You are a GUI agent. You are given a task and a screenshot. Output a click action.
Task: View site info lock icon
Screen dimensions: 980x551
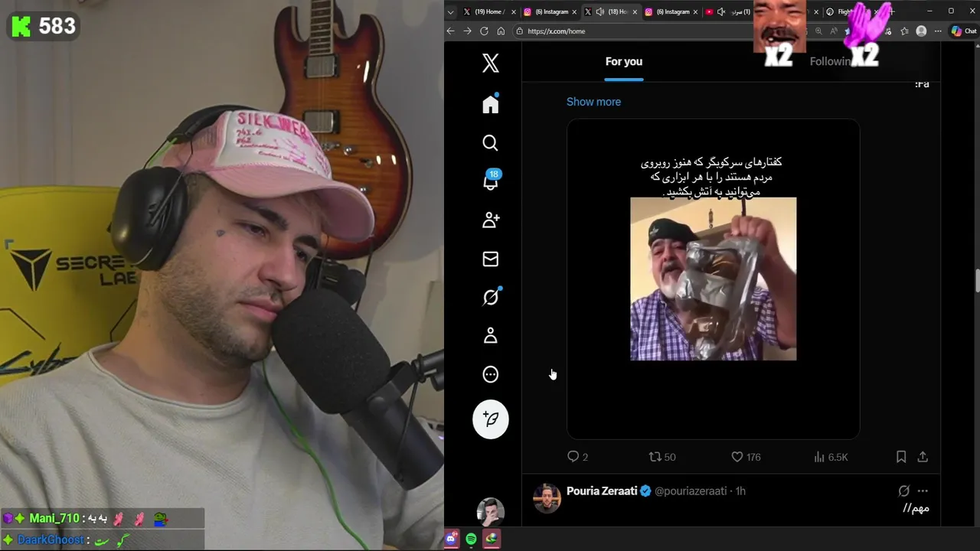[x=520, y=31]
